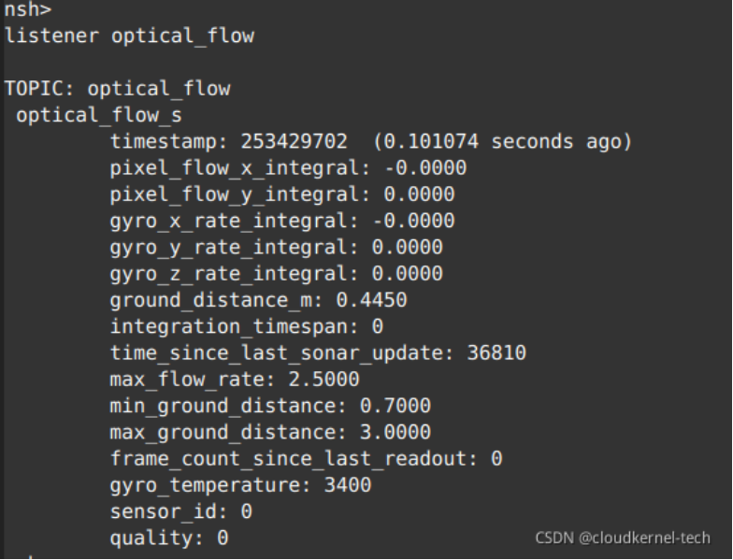The width and height of the screenshot is (733, 560).
Task: Click the optical_flow_s struct name
Action: tap(98, 116)
